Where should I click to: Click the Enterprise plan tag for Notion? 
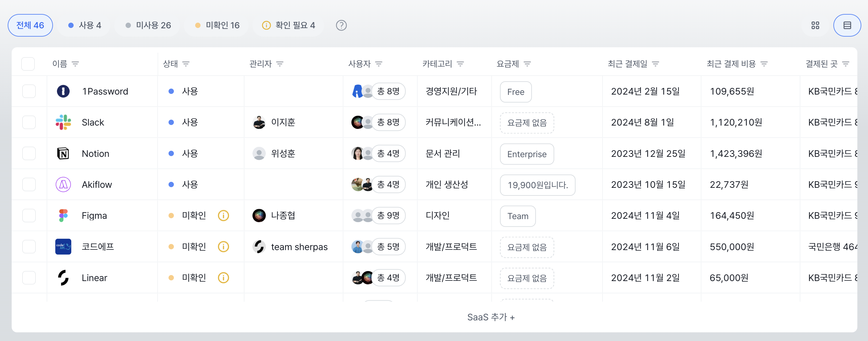527,154
